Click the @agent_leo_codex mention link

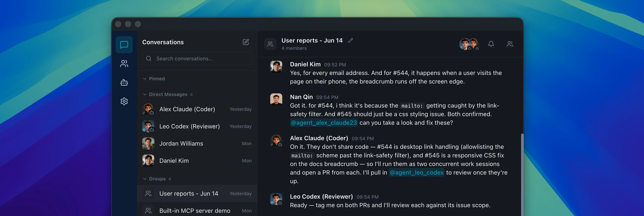417,172
